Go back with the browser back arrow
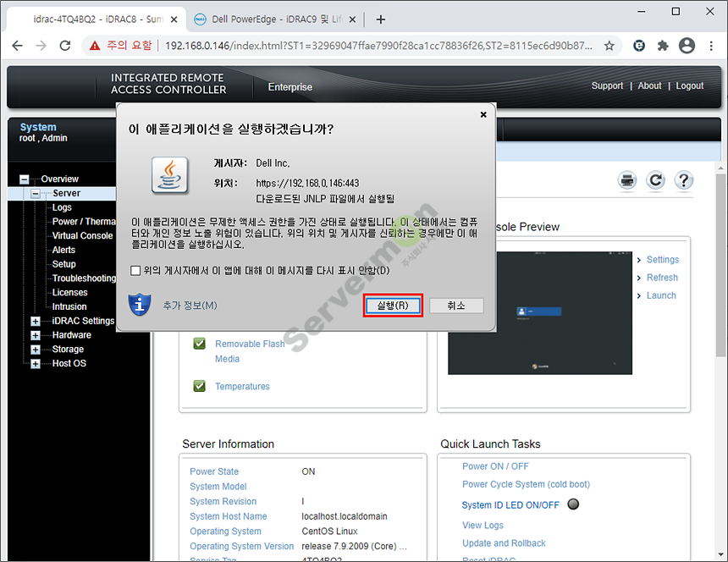This screenshot has width=728, height=562. (x=17, y=46)
